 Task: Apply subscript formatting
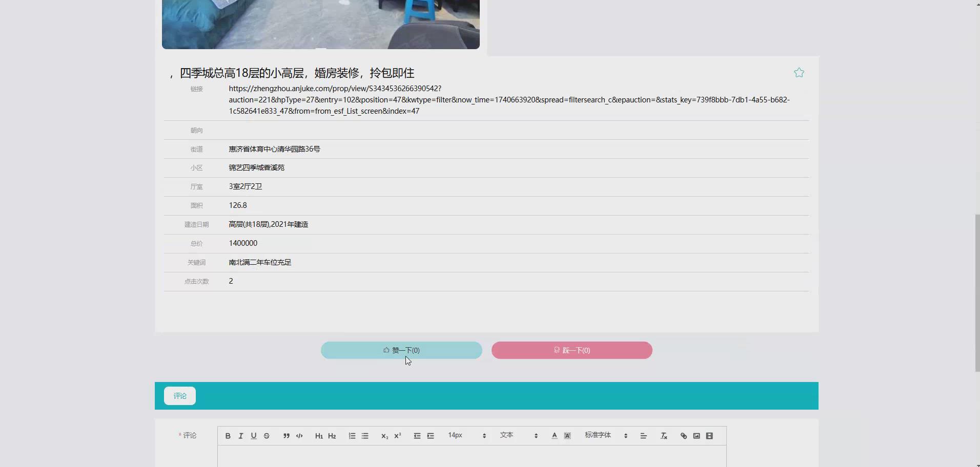pyautogui.click(x=384, y=436)
